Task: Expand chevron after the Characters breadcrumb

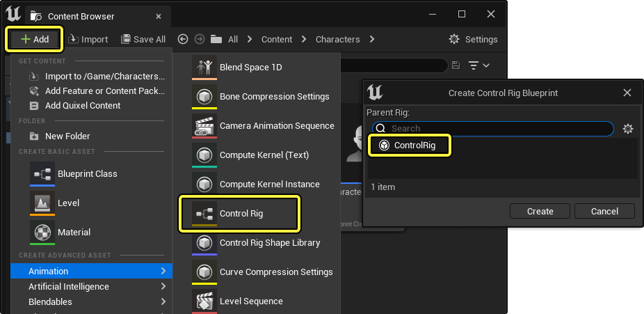Action: (x=372, y=40)
